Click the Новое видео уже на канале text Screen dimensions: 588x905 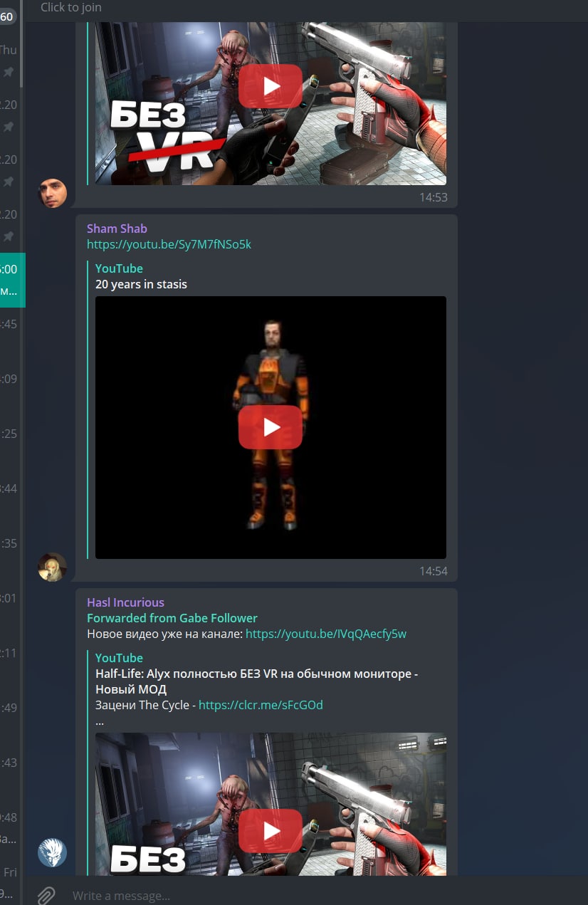(x=164, y=634)
